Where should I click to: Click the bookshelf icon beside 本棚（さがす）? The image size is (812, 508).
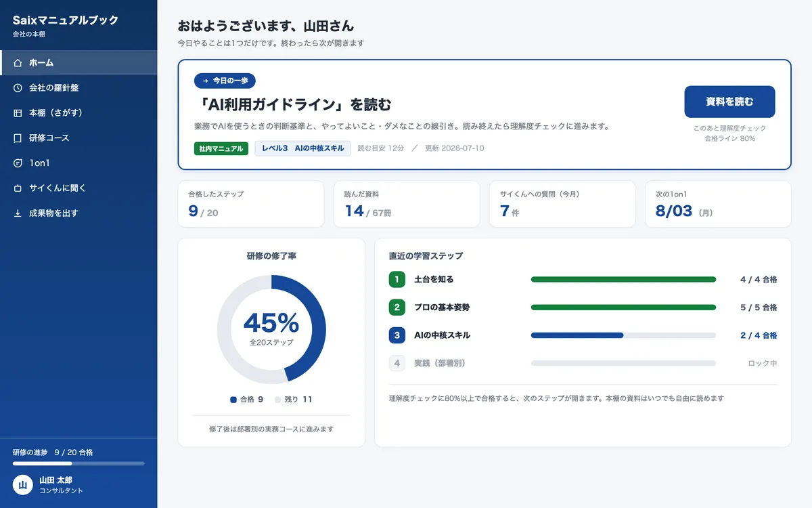pos(18,113)
